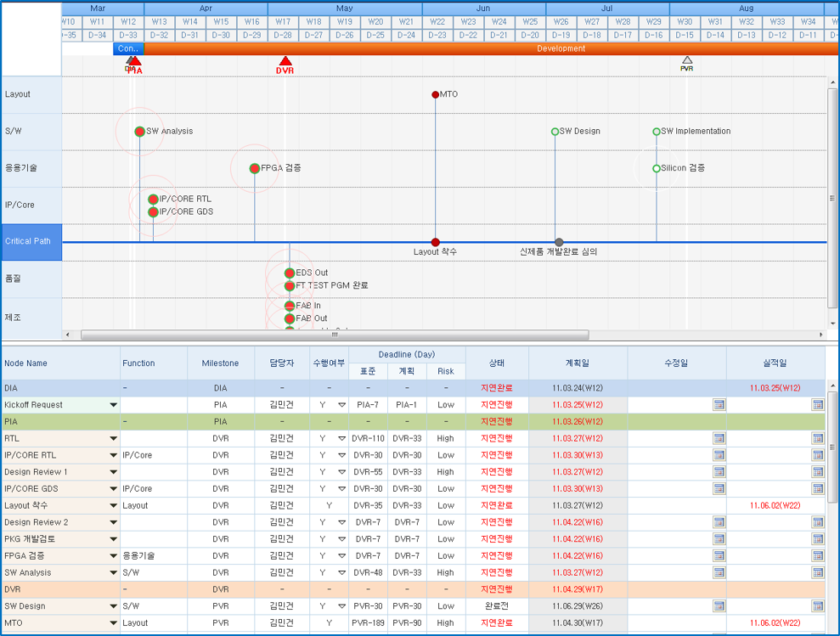840x636 pixels.
Task: Open 실적일 calendar icon for RTL row
Action: (x=817, y=438)
